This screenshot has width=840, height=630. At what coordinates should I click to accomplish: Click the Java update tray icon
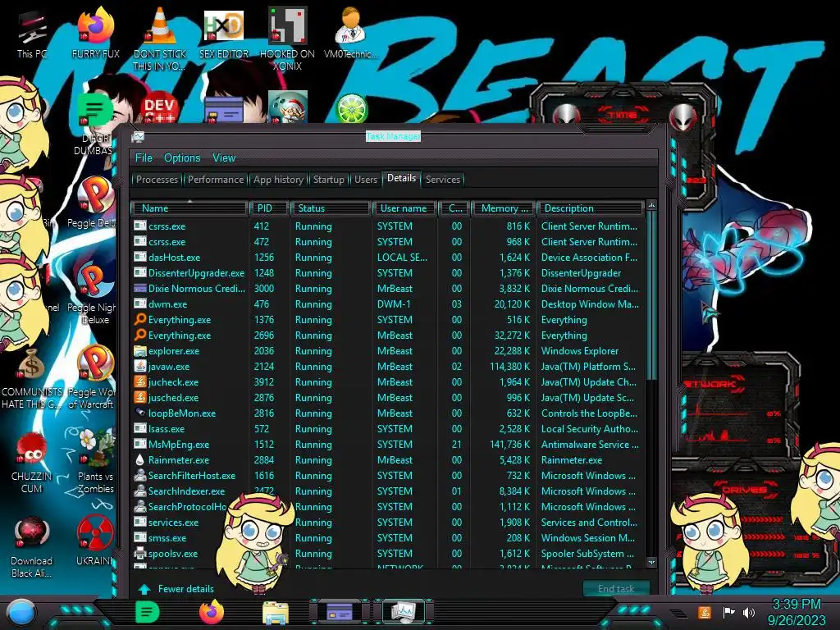705,612
